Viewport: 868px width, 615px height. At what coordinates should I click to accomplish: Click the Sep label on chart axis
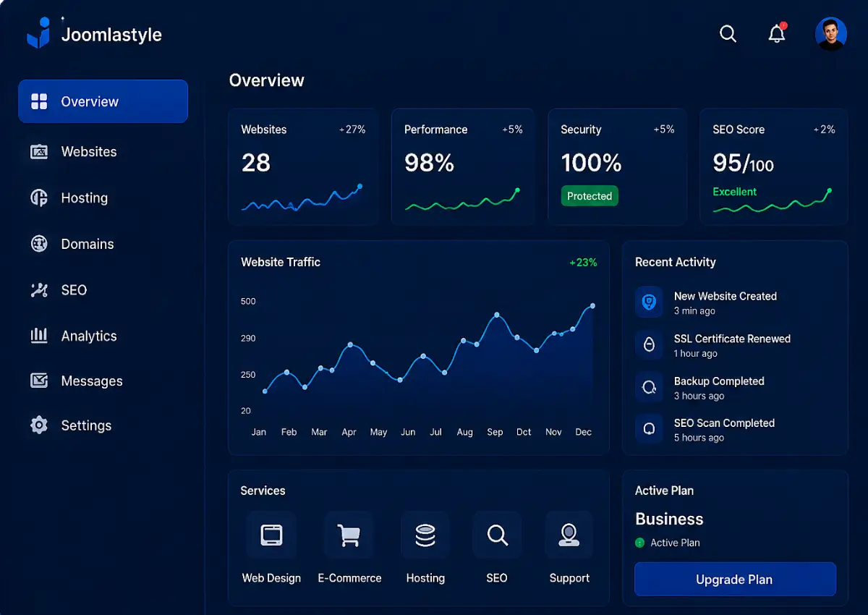(495, 432)
